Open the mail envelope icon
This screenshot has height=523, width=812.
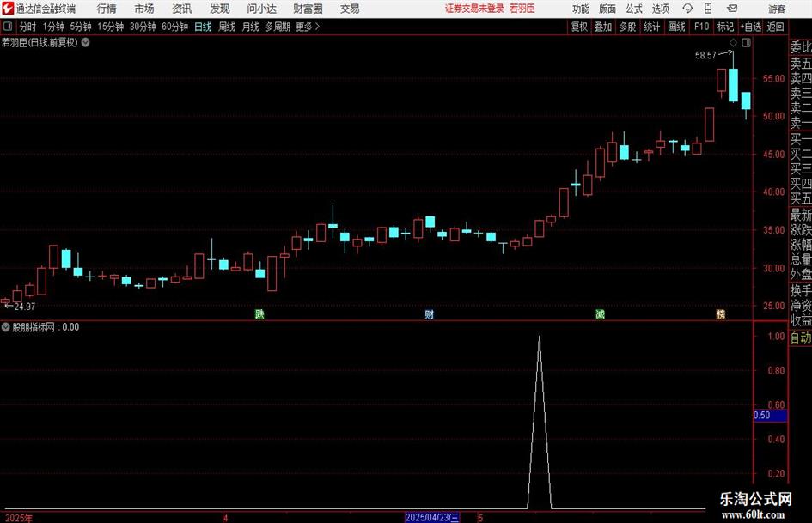tap(732, 9)
